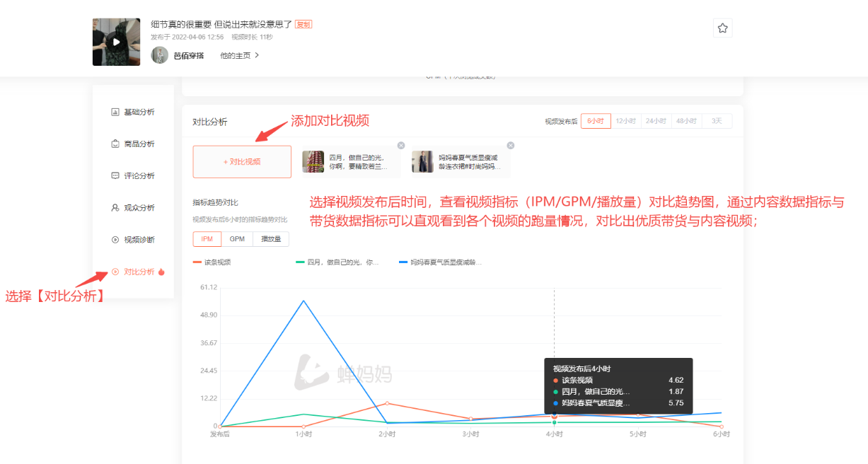Open the 四月，做自己的光 video thumbnail
Viewport: 868px width, 464px height.
[313, 161]
